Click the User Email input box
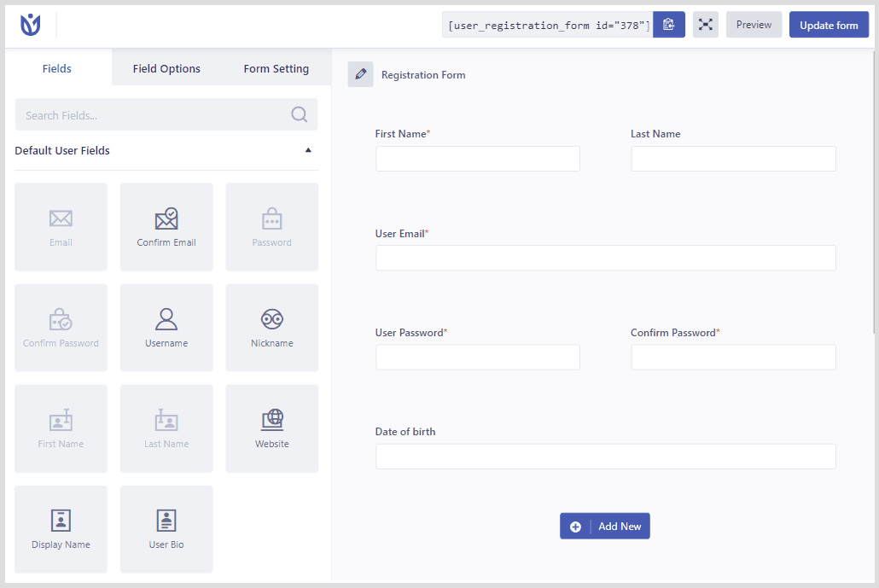The height and width of the screenshot is (588, 879). point(605,258)
